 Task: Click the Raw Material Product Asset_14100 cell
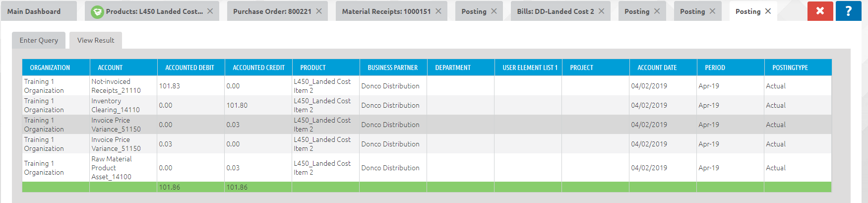[112, 168]
